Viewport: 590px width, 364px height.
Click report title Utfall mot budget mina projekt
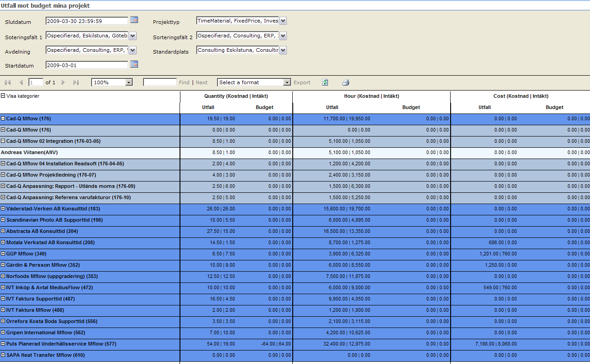click(45, 6)
